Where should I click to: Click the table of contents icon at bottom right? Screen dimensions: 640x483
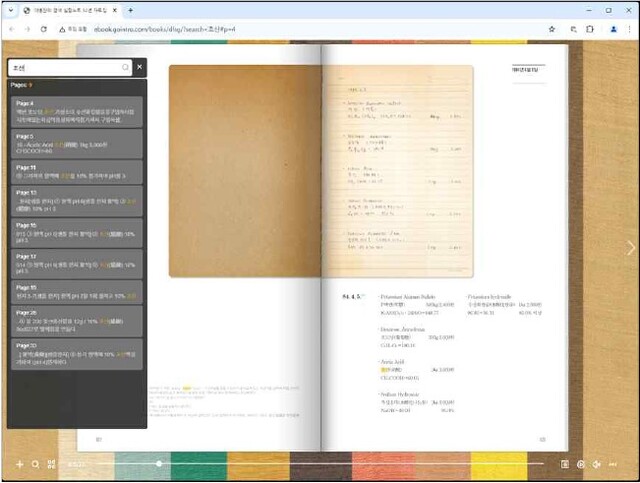point(565,464)
